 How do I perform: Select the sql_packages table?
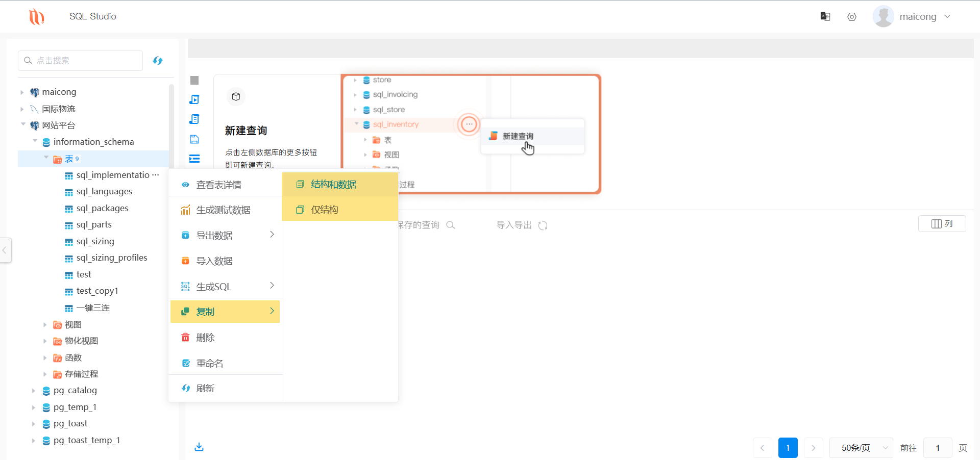tap(102, 208)
